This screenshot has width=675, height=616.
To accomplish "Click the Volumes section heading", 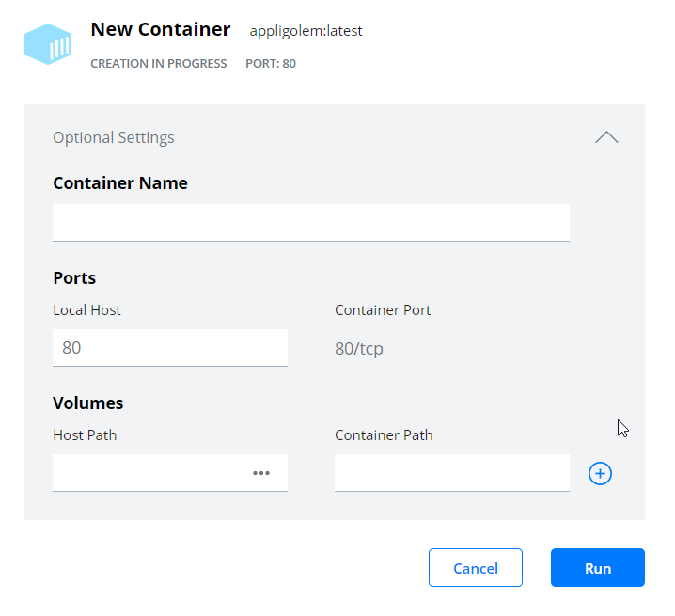I will pyautogui.click(x=87, y=403).
